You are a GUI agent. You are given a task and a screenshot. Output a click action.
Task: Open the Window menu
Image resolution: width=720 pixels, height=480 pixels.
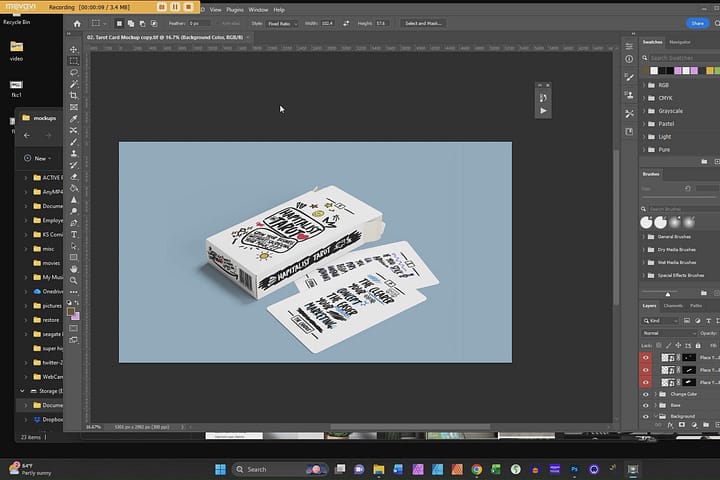(258, 10)
